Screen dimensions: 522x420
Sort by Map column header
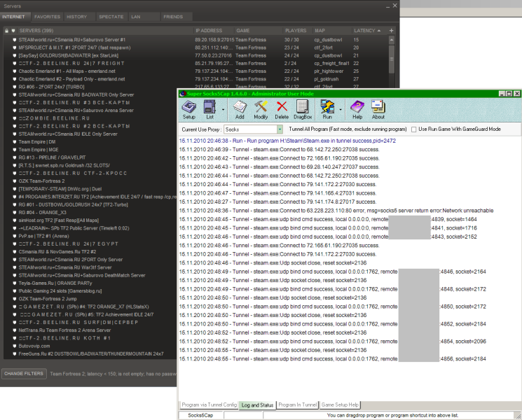point(332,31)
